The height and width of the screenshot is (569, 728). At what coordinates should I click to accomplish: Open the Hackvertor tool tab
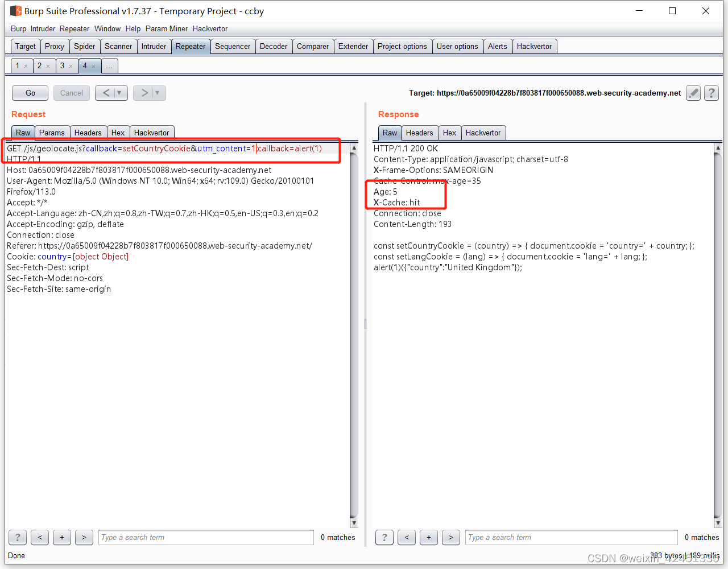534,46
